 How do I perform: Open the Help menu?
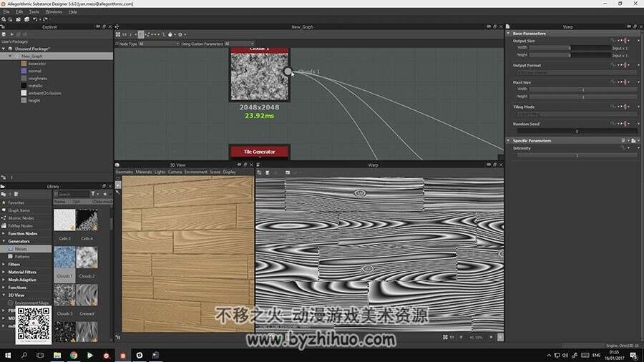(73, 12)
